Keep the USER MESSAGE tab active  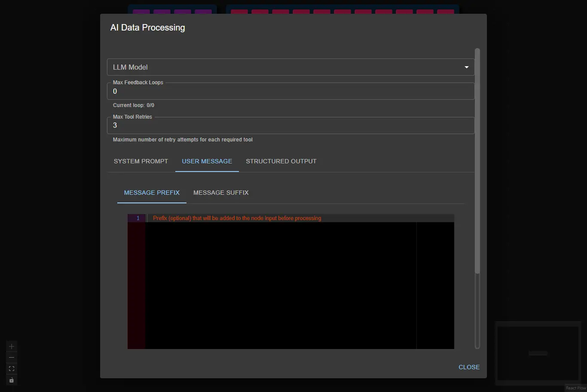(x=207, y=161)
